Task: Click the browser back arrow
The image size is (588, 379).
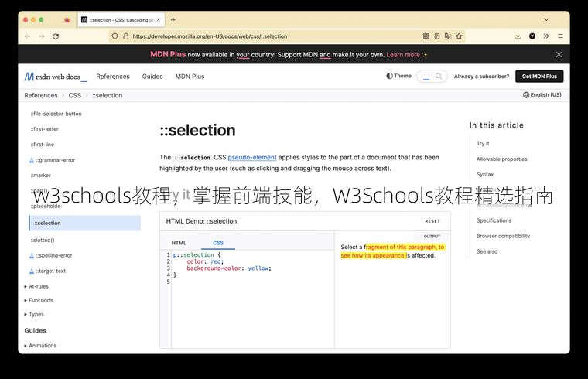Action: coord(27,36)
